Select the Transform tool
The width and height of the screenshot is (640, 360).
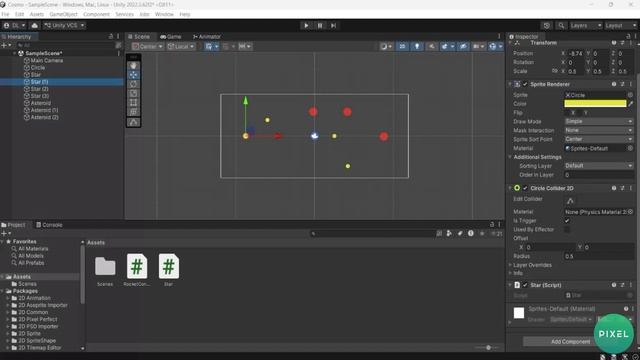133,112
